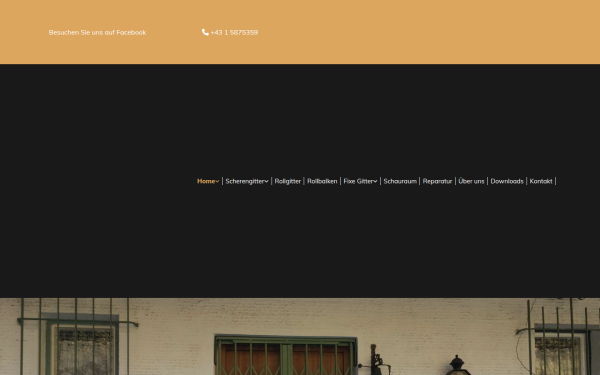Open the Schauraum page
The image size is (600, 375).
tap(400, 181)
